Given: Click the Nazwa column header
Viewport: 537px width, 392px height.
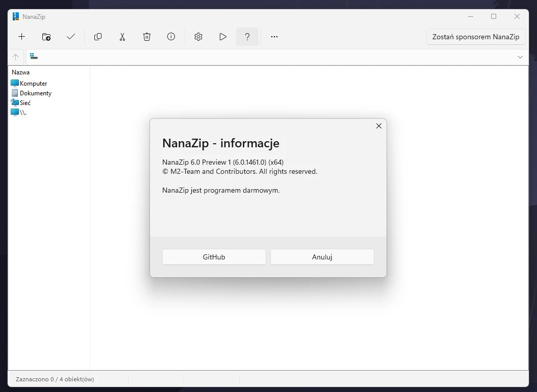Looking at the screenshot, I should 20,72.
